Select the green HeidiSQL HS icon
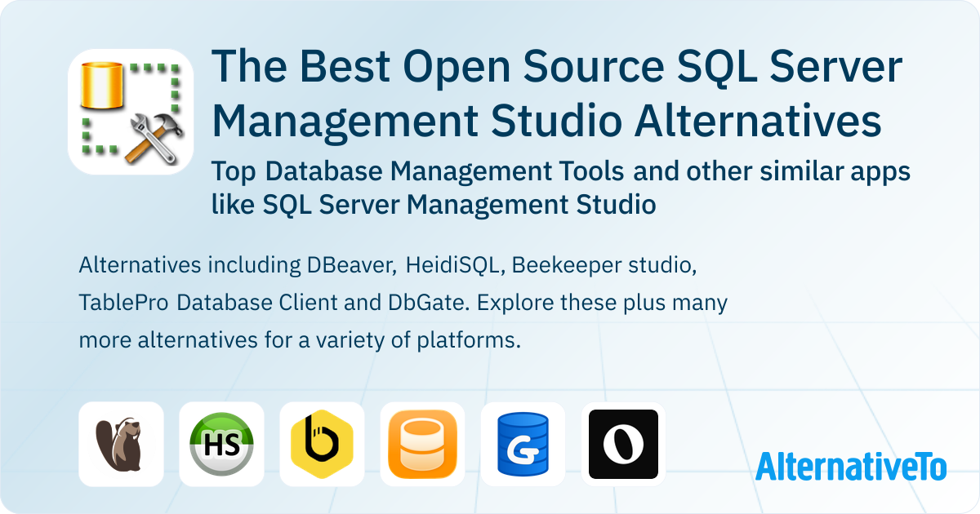The width and height of the screenshot is (980, 514). 221,444
